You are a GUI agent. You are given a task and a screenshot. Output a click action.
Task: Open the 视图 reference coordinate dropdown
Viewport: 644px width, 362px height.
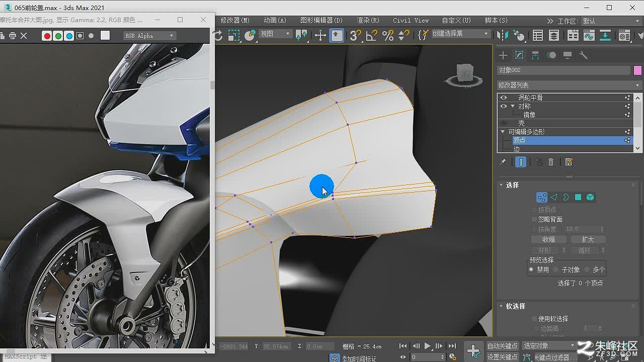pos(275,34)
